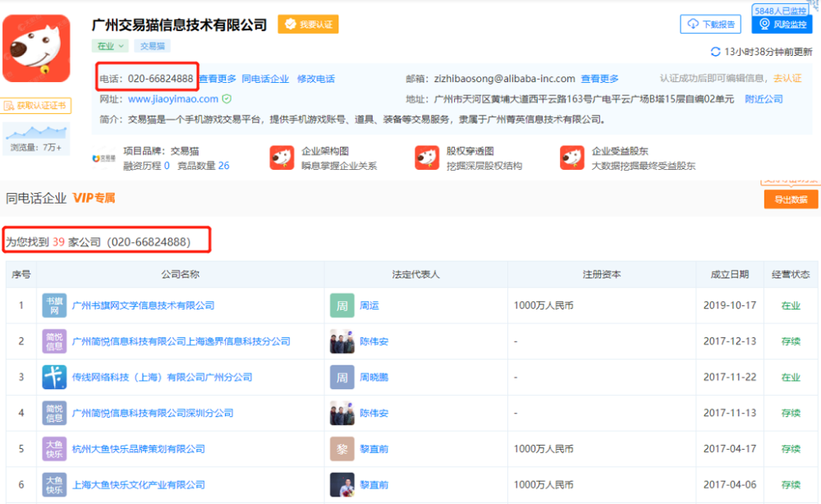Screen dimensions: 821x504
Task: Click the 交易猫 company logo image
Action: (36, 48)
